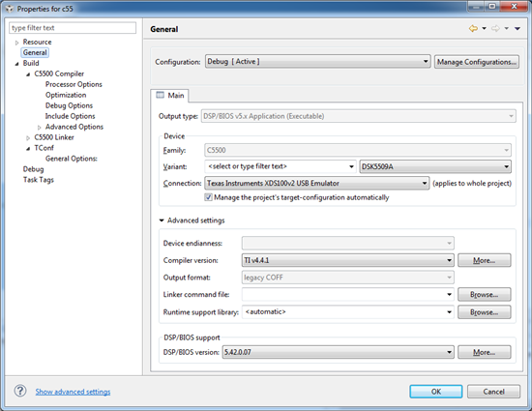Click the OK button

[436, 392]
